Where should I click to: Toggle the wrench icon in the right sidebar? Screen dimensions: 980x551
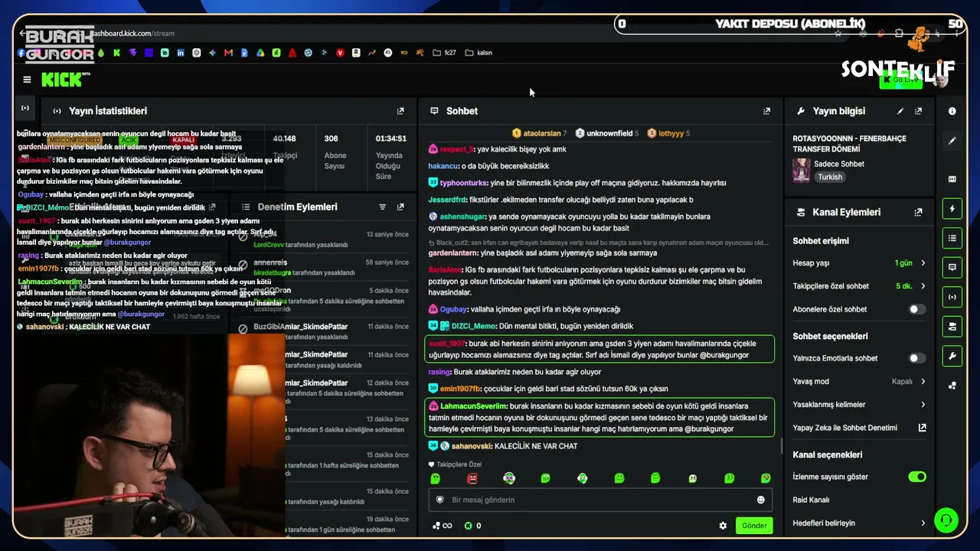pyautogui.click(x=952, y=356)
